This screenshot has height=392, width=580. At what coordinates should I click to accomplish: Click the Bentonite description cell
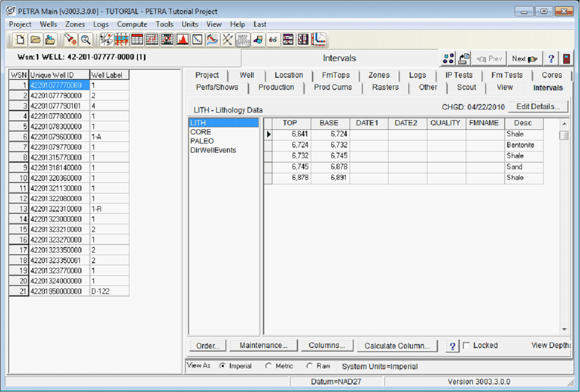coord(523,145)
